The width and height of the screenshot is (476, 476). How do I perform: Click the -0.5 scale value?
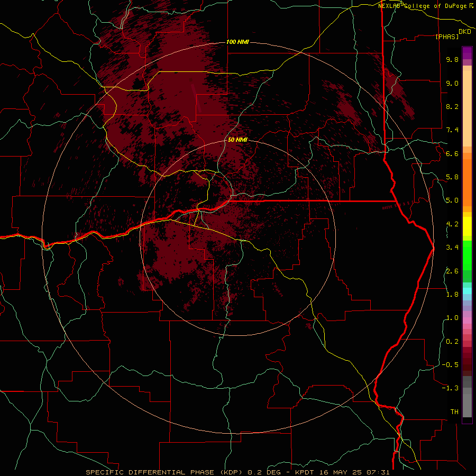pos(450,365)
